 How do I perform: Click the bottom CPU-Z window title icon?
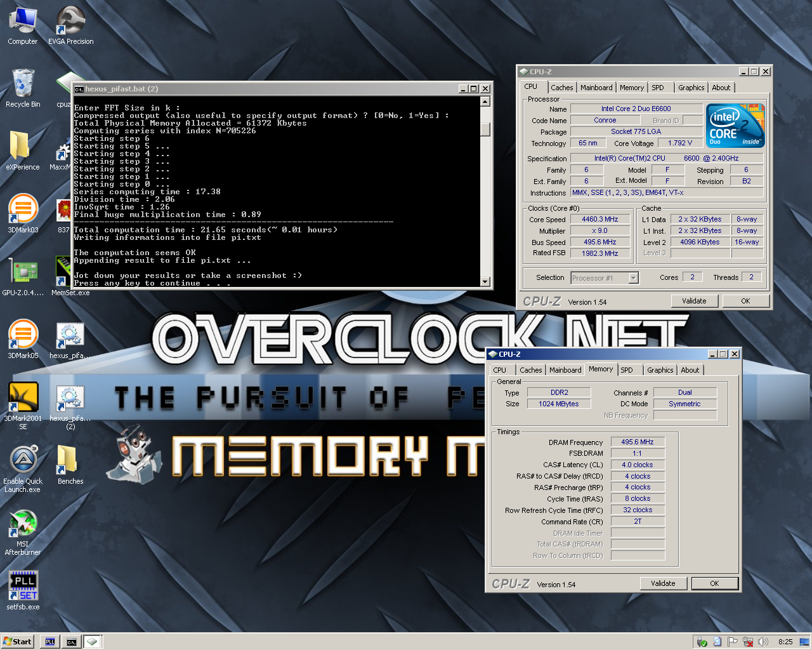tap(492, 354)
